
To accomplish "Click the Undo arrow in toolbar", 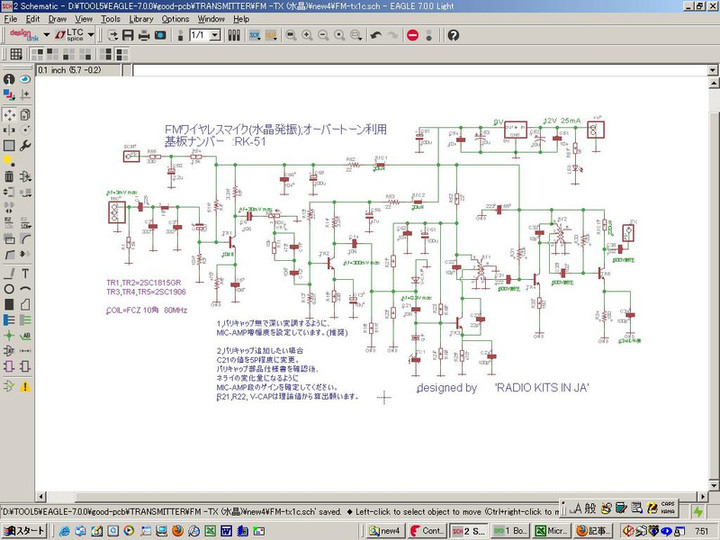I will (376, 35).
